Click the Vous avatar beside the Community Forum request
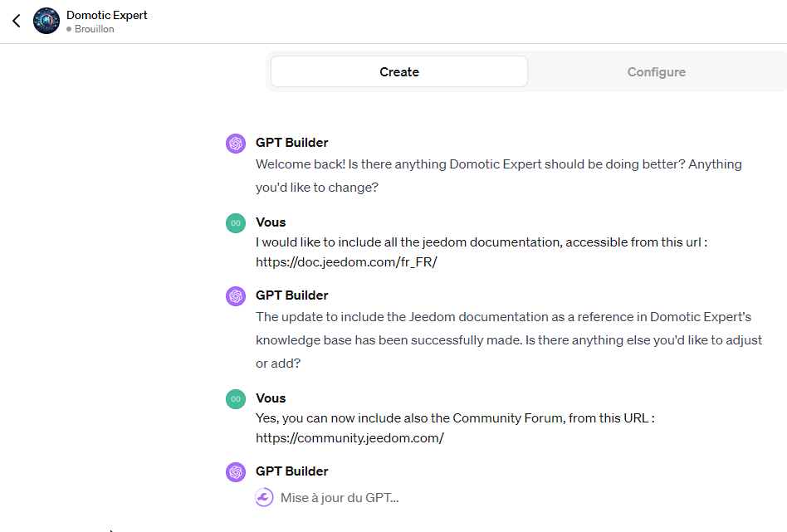The height and width of the screenshot is (532, 787). 236,399
